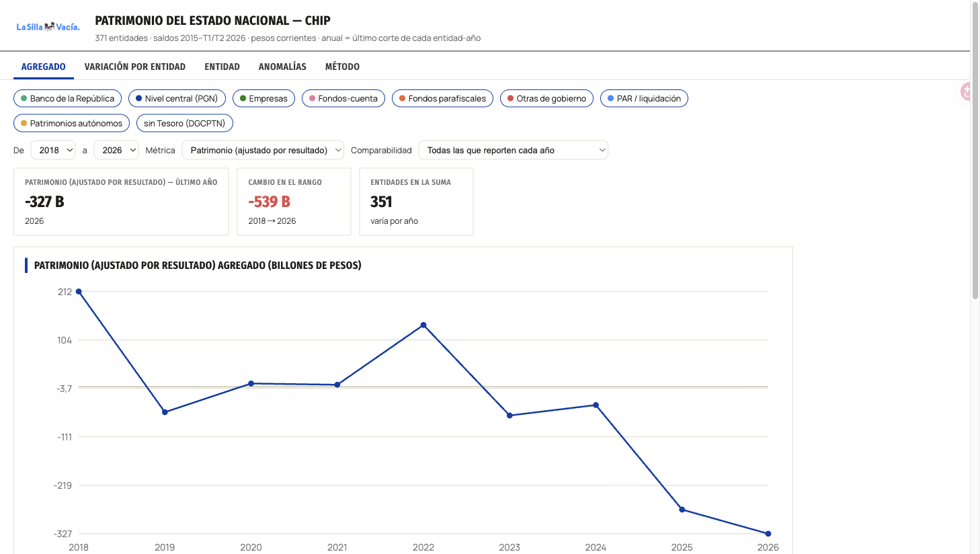Toggle the Fondos-cuenta category chip
980x554 pixels.
pyautogui.click(x=343, y=98)
